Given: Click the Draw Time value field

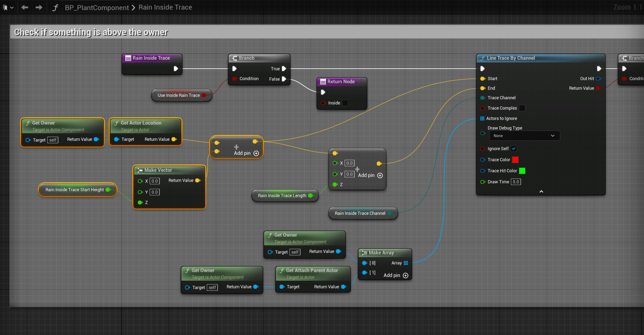Looking at the screenshot, I should [x=516, y=182].
